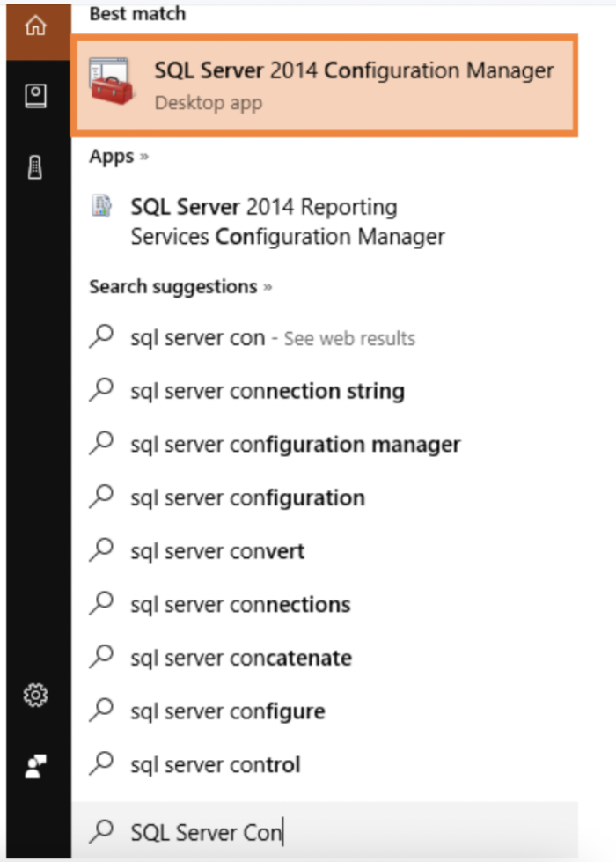Click the 'SQL Server Con' search input field
Image resolution: width=616 pixels, height=862 pixels.
tap(325, 831)
